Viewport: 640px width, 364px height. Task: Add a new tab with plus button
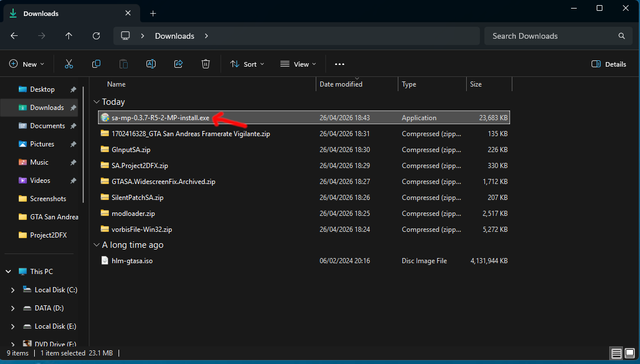153,14
